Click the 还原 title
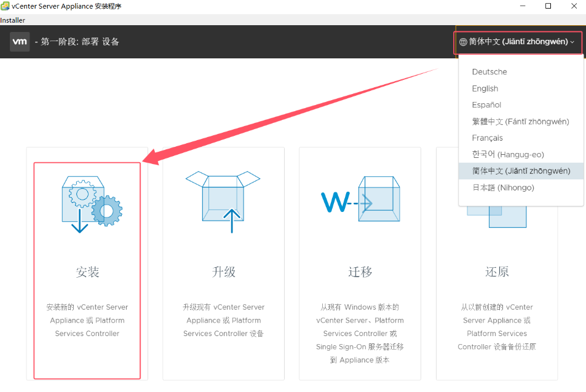The height and width of the screenshot is (392, 586). [497, 272]
